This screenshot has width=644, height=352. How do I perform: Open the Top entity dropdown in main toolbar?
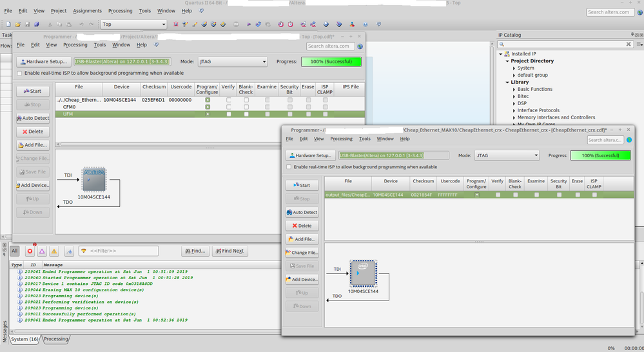tap(133, 24)
